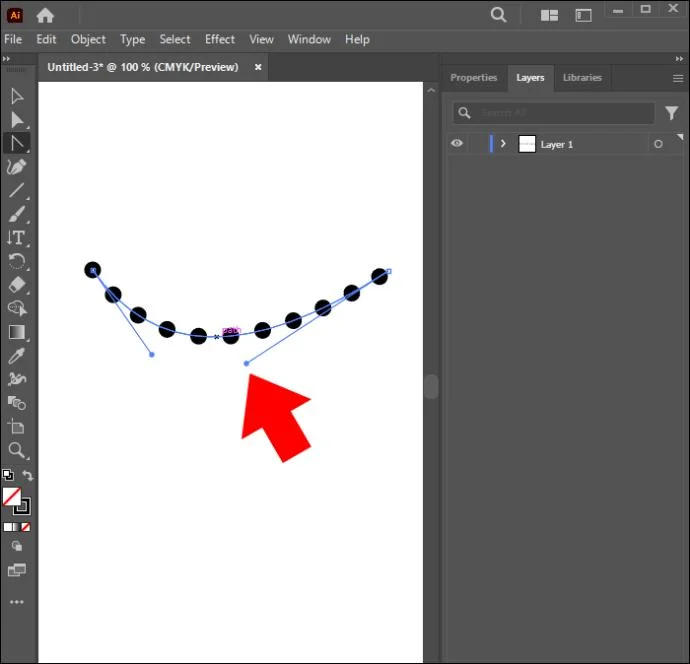Open the Edit menu
This screenshot has width=690, height=664.
coord(46,40)
